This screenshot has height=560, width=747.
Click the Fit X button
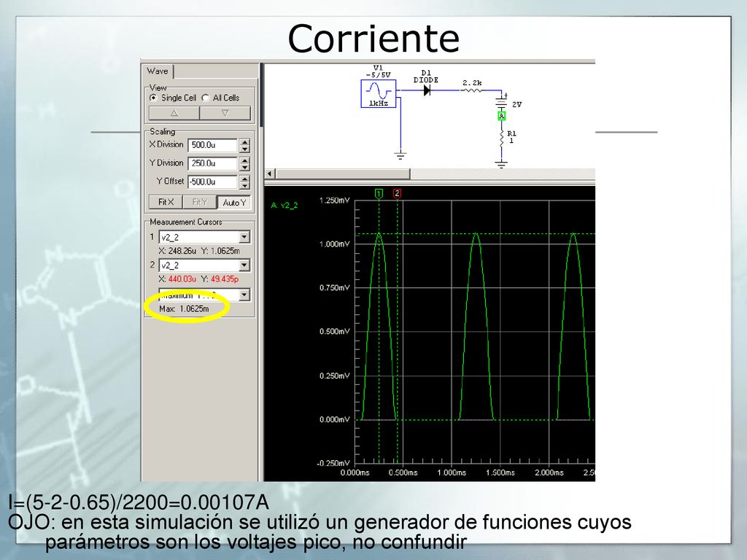coord(166,203)
